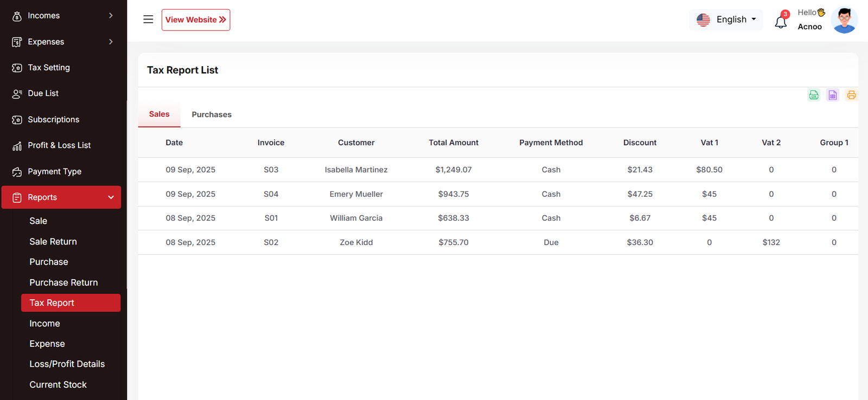
Task: Click the Profit & Loss List chart icon
Action: coord(17,146)
